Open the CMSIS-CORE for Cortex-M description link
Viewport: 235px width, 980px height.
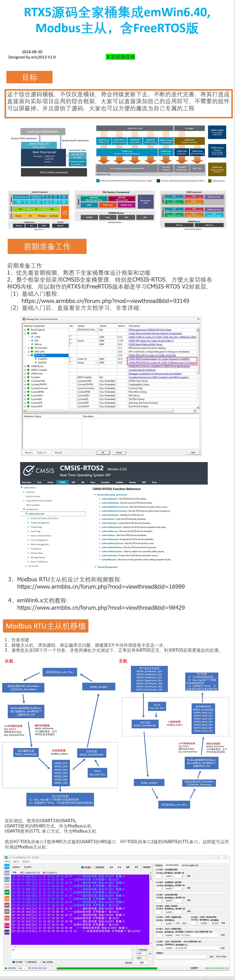(162, 337)
